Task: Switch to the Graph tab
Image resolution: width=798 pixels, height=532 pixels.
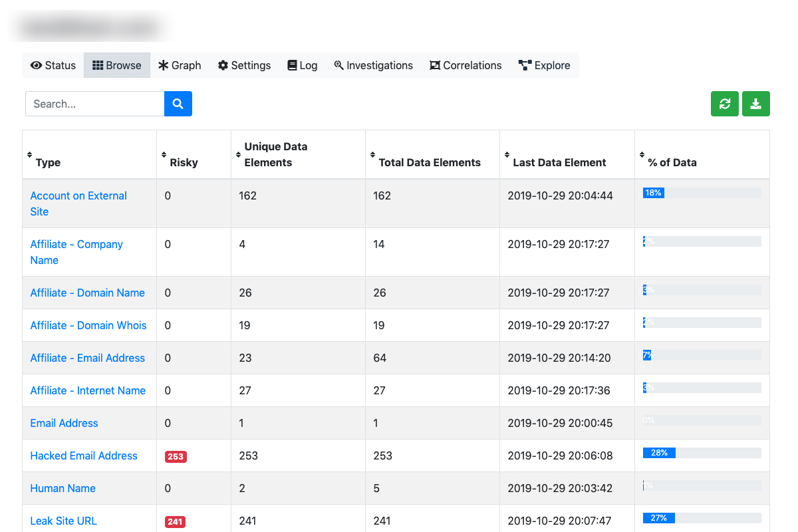Action: [x=180, y=65]
